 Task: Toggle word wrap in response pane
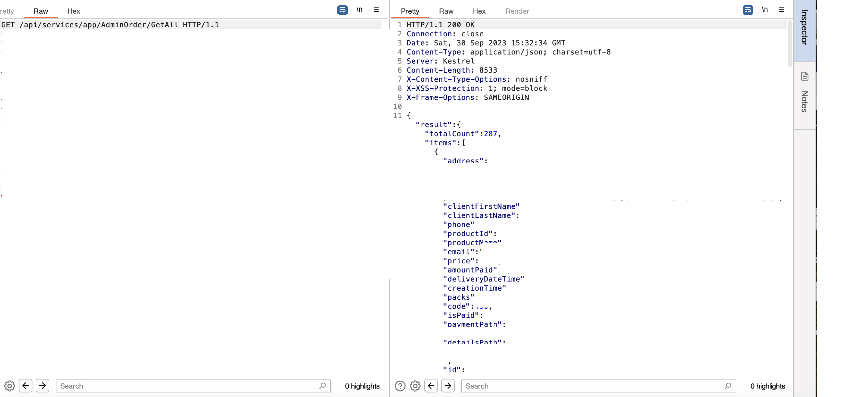(748, 10)
